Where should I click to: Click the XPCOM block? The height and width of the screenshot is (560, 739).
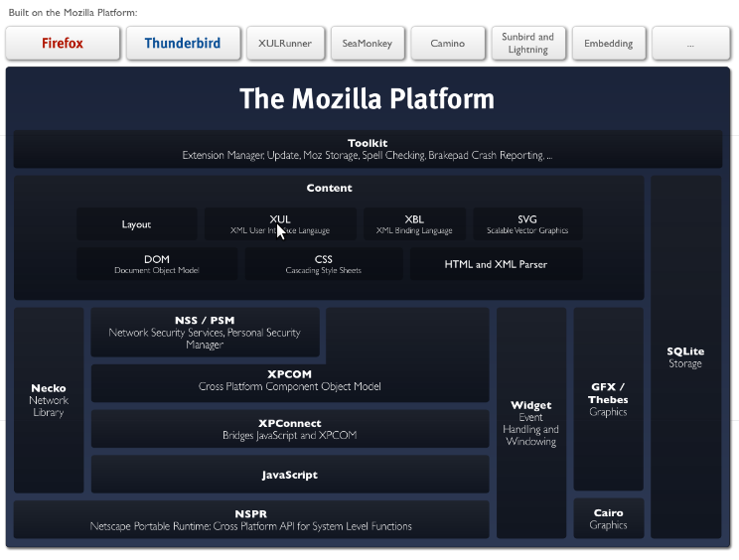(290, 380)
